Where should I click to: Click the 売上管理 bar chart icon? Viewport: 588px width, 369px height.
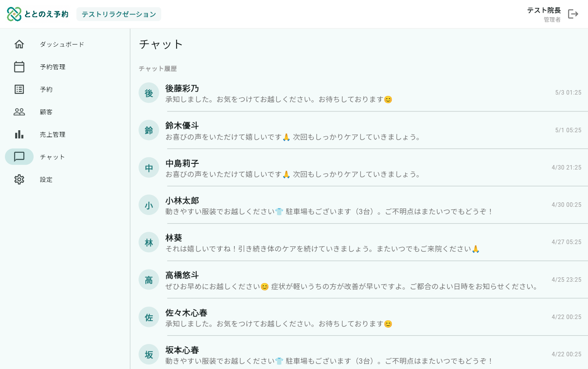19,134
